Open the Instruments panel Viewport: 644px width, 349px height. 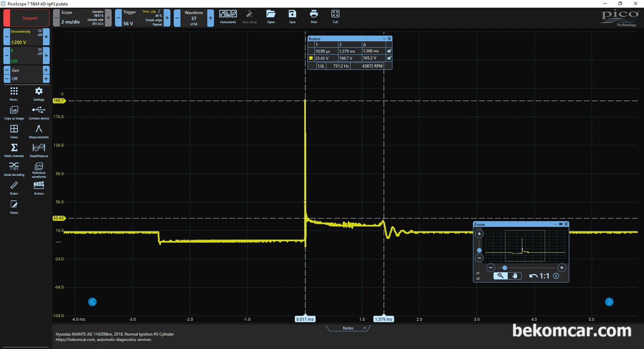point(228,17)
